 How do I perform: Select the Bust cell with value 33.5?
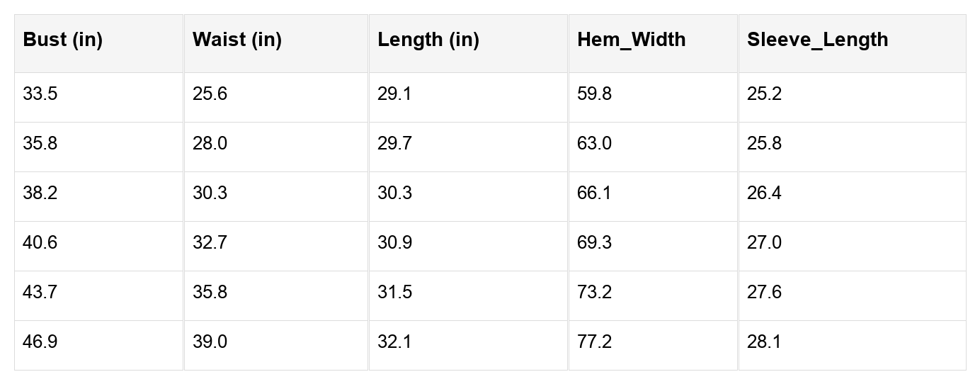(x=40, y=94)
